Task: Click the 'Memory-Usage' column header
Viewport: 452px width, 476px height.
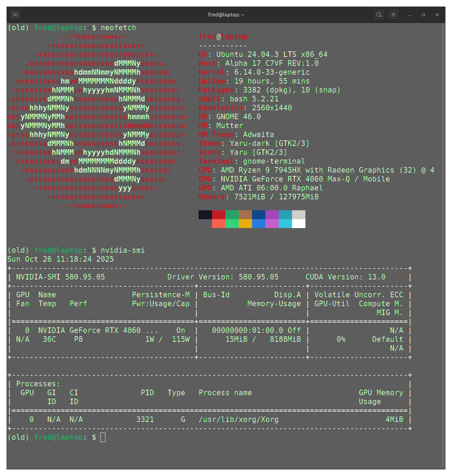Action: [274, 304]
